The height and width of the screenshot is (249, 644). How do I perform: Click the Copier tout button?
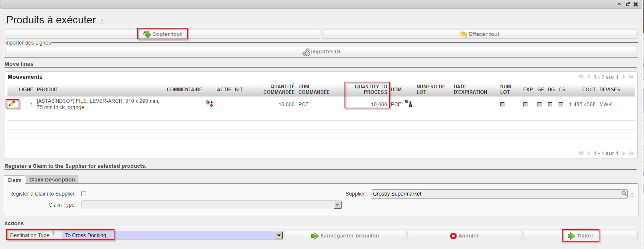coord(162,34)
